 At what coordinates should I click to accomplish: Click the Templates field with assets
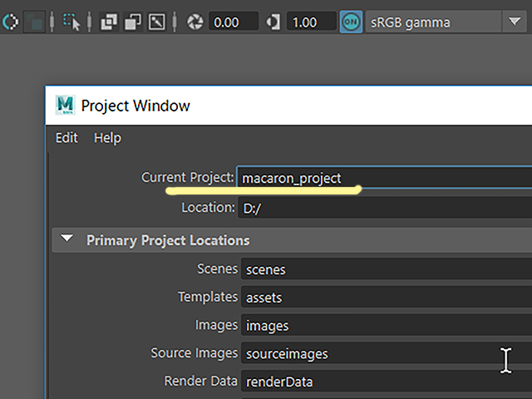click(x=387, y=298)
